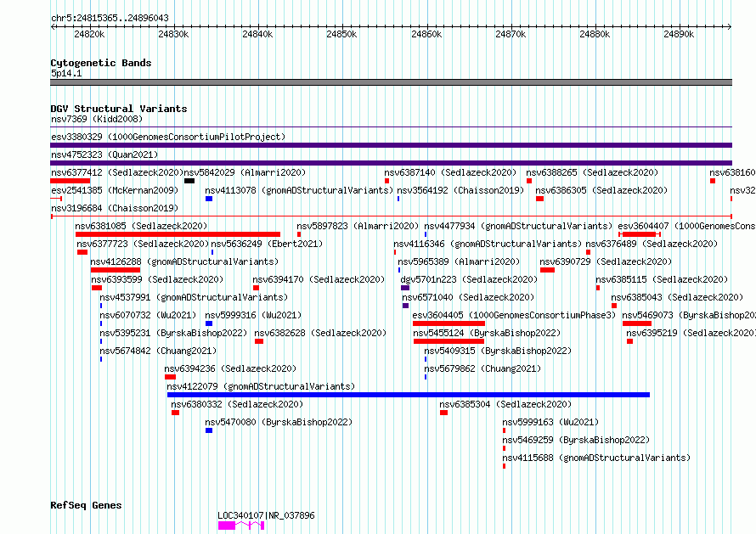Click nsv5674842 (Chuang2021) label
Image resolution: width=756 pixels, height=534 pixels.
[x=158, y=351]
